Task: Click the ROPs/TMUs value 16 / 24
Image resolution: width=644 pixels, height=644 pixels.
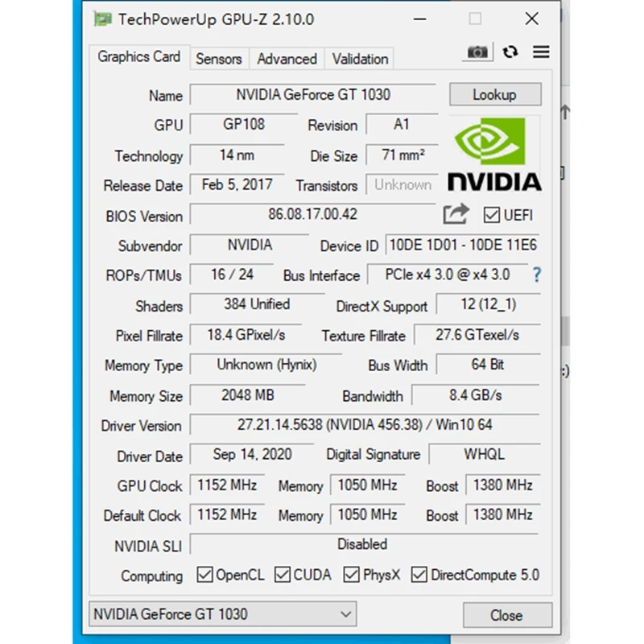Action: [x=232, y=275]
